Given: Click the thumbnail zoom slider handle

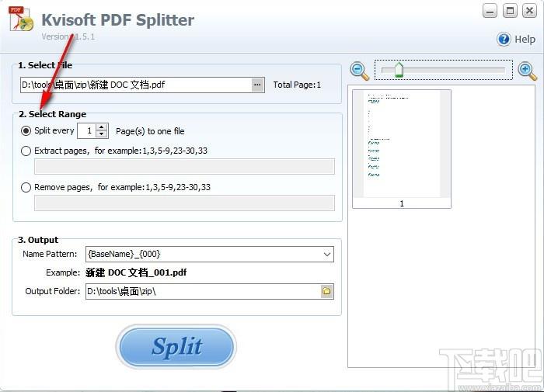Looking at the screenshot, I should coord(399,70).
